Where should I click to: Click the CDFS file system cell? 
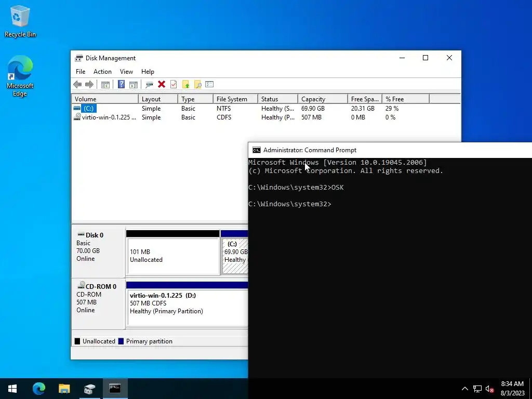(x=224, y=117)
